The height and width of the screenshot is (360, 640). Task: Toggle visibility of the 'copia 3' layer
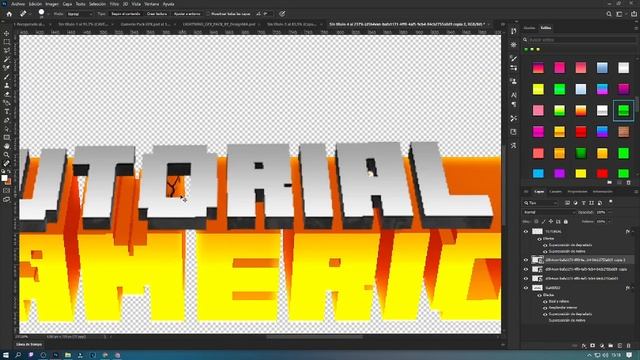[x=526, y=260]
